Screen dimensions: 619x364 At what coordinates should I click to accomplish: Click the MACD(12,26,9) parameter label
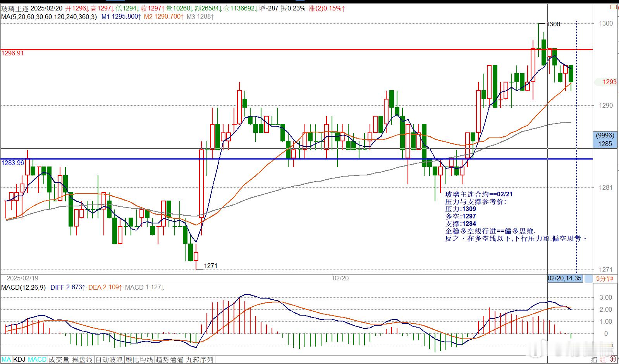[23, 287]
